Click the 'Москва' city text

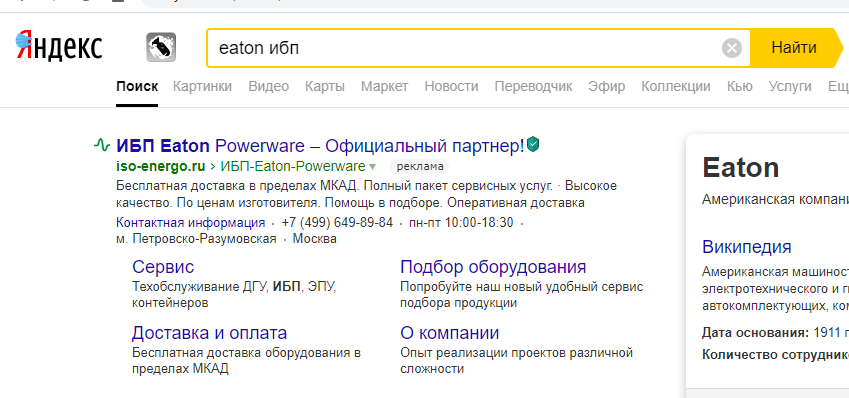[x=315, y=239]
